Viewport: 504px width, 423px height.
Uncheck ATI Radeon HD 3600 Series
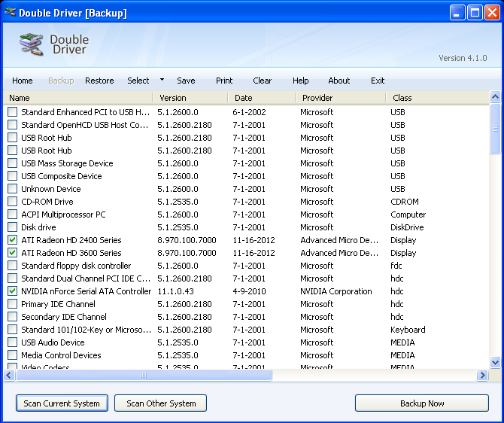[12, 252]
